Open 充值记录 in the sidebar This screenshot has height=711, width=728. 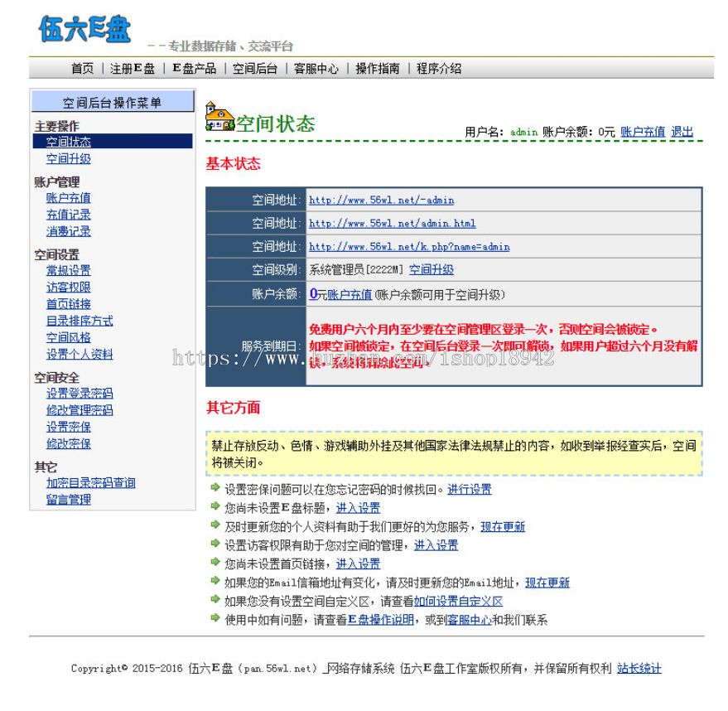pyautogui.click(x=68, y=214)
